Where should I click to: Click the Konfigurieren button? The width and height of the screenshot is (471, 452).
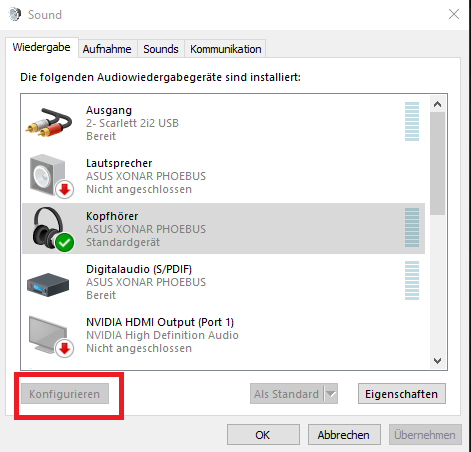point(65,394)
